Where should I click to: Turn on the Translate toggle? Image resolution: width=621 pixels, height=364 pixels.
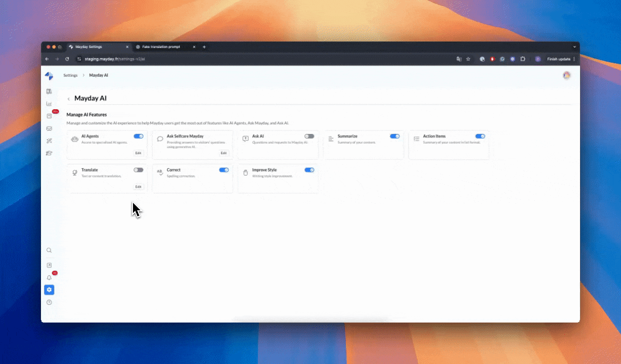click(139, 170)
